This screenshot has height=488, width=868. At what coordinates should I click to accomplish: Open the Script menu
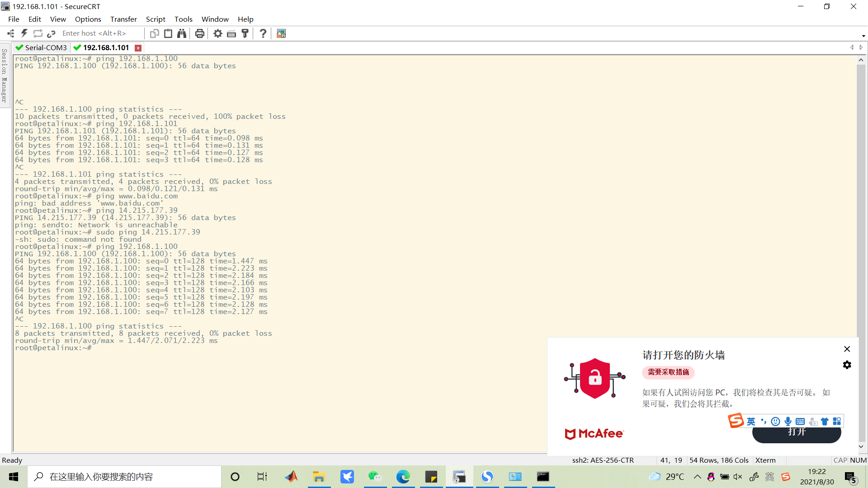coord(156,19)
